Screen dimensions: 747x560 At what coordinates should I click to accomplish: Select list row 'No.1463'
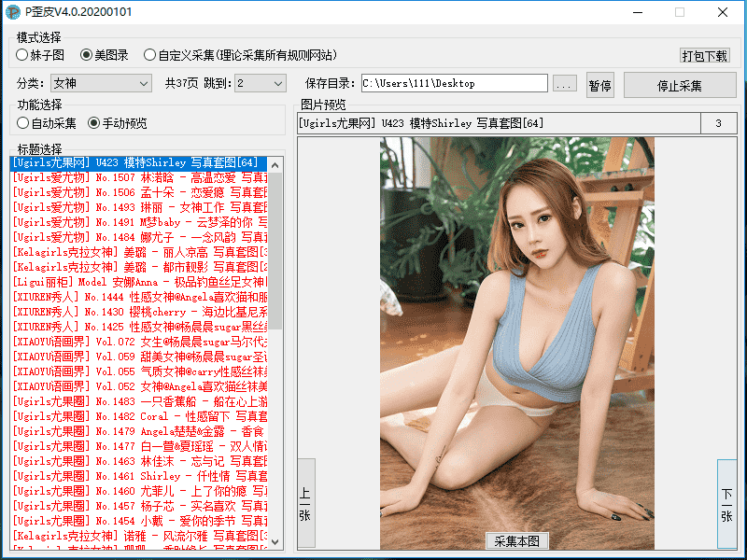(138, 461)
